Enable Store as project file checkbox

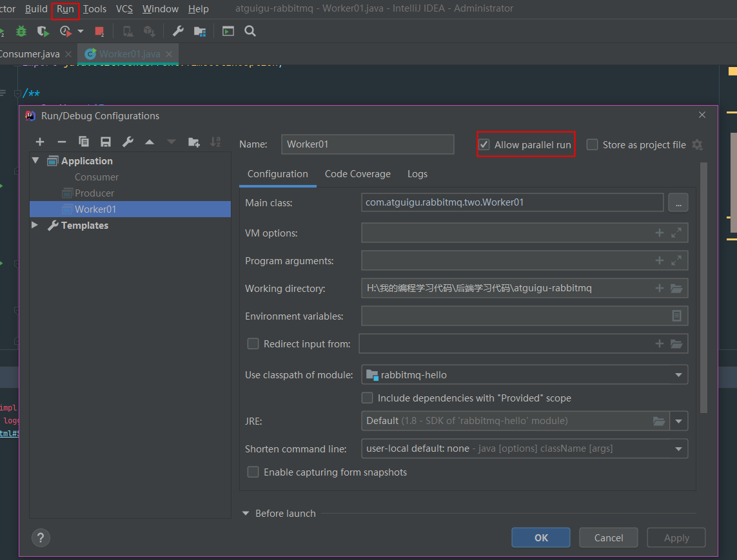tap(592, 145)
